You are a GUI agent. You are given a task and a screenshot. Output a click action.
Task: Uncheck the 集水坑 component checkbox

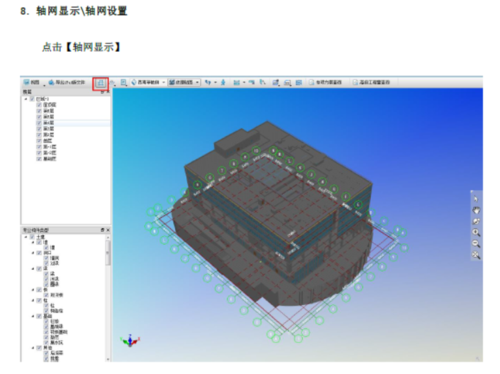46,342
